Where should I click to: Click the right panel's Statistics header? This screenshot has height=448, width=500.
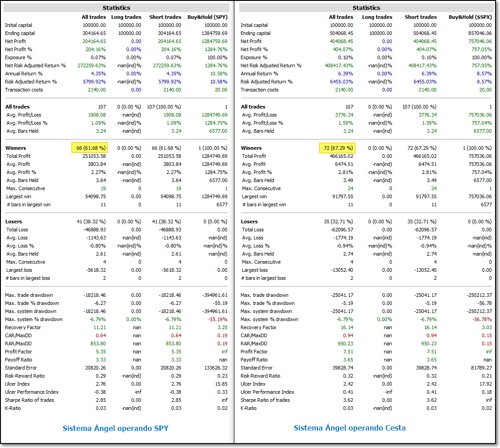point(366,8)
